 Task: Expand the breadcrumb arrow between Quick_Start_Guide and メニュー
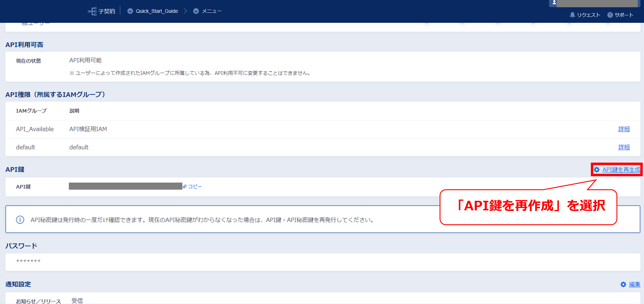click(185, 11)
